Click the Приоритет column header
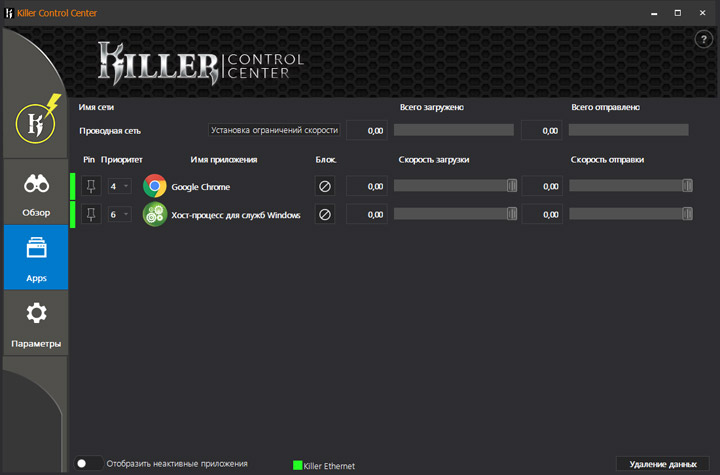720x475 pixels. (122, 159)
